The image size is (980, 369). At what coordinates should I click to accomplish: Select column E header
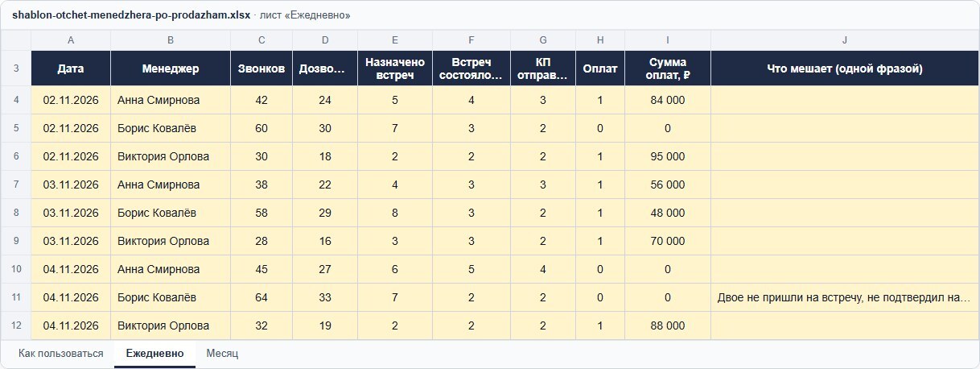click(x=395, y=40)
